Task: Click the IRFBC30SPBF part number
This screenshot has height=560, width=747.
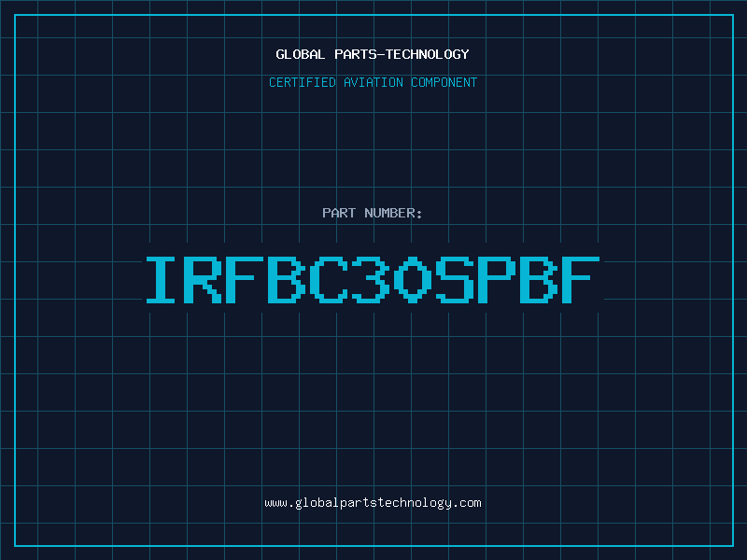Action: pos(373,279)
